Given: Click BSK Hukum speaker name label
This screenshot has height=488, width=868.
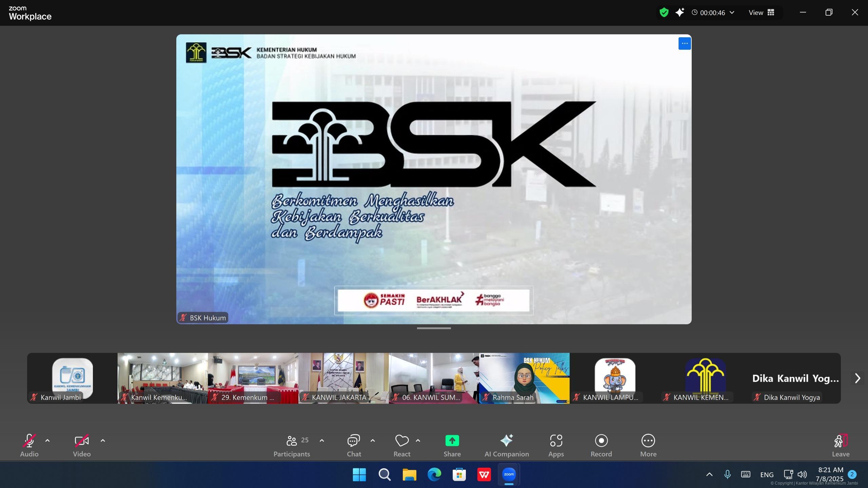Looking at the screenshot, I should pos(203,318).
